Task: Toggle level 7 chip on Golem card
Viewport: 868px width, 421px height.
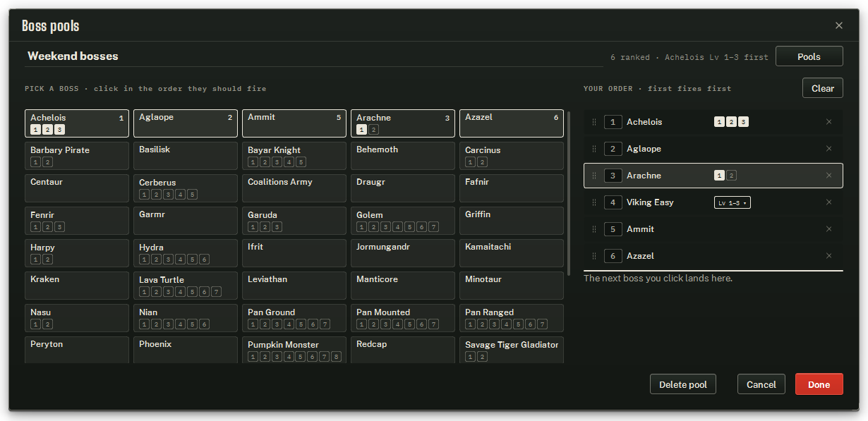Action: pos(433,227)
